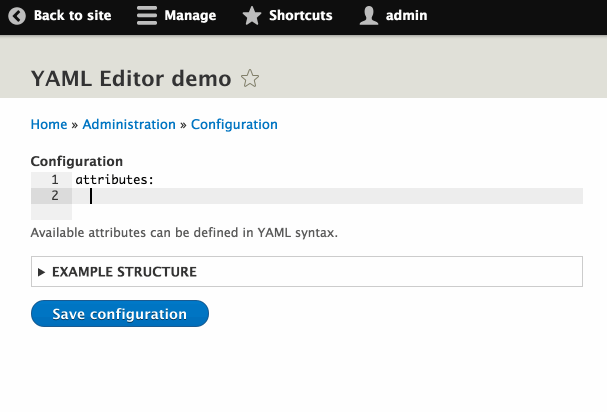This screenshot has height=412, width=607.
Task: Click inside editor line 2
Action: tap(328, 196)
